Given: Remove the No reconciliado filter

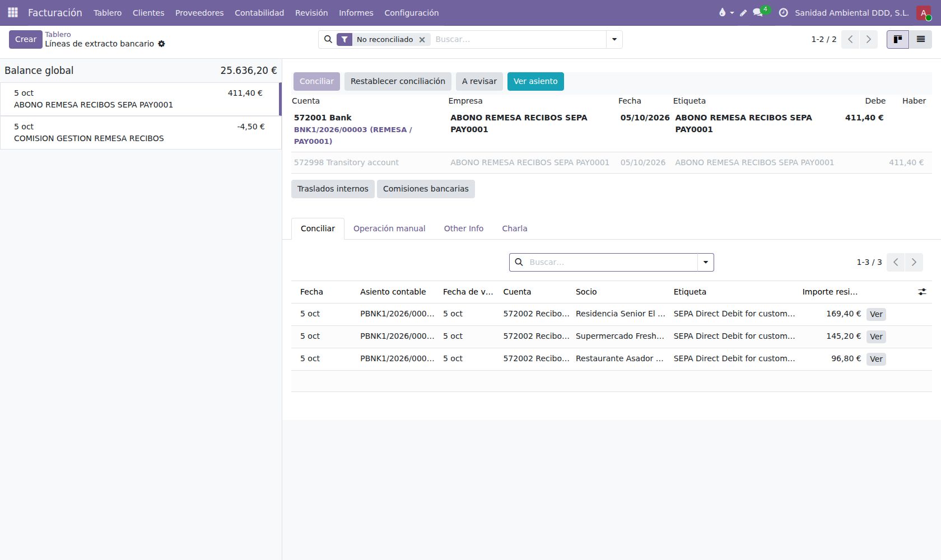Looking at the screenshot, I should (x=422, y=40).
